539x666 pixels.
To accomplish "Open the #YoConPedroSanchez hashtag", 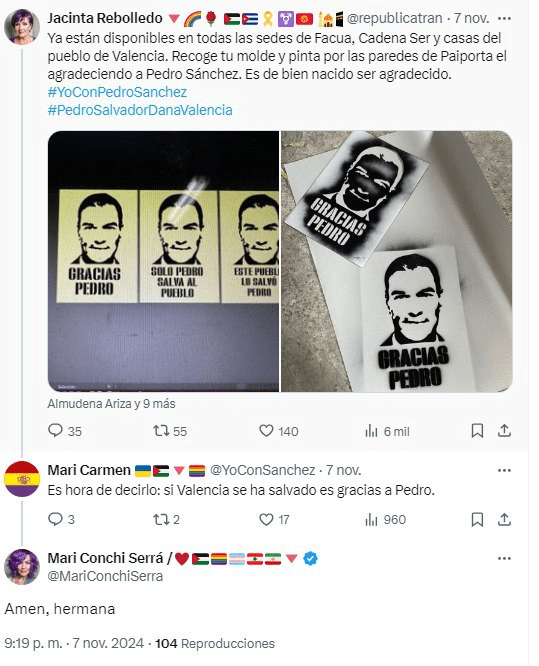I will pyautogui.click(x=117, y=92).
